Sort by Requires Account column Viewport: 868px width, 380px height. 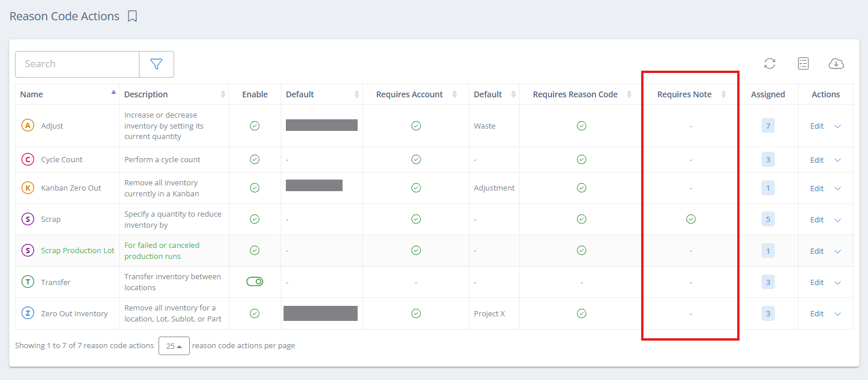[x=454, y=94]
